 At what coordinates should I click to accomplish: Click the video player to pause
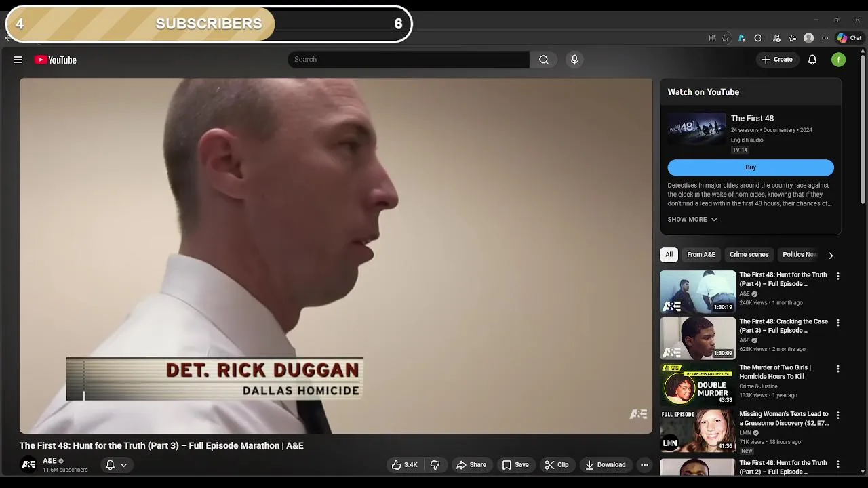coord(336,256)
